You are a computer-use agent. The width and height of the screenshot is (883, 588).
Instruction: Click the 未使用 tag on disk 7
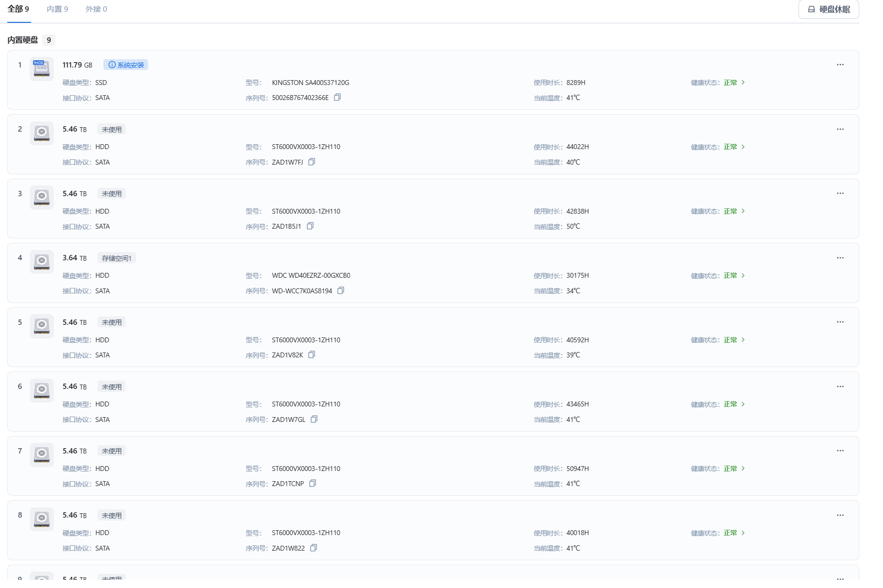pos(112,451)
